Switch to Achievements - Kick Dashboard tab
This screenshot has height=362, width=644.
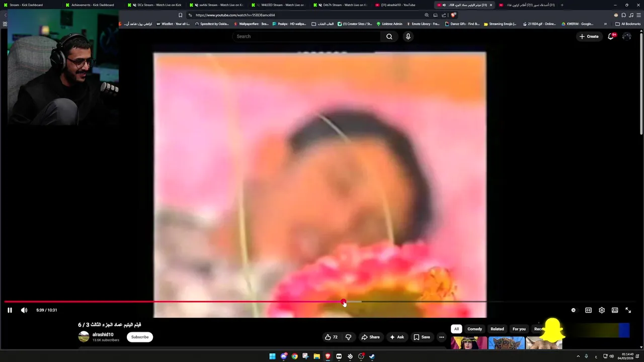click(91, 5)
